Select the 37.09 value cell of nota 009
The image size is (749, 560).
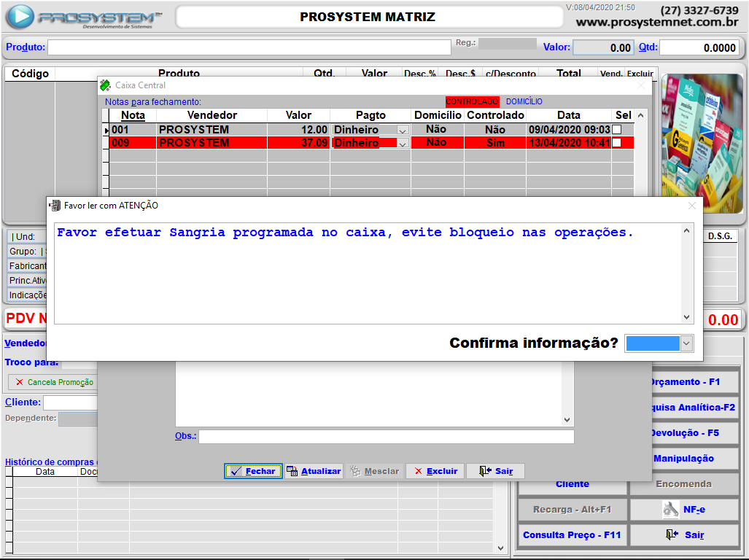[298, 143]
